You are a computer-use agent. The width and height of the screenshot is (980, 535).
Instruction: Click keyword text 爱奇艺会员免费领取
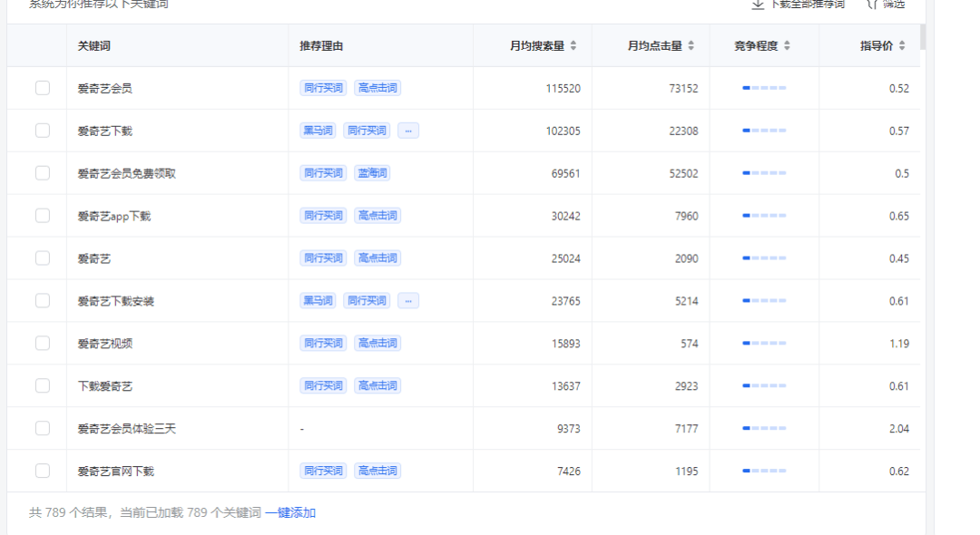[127, 173]
